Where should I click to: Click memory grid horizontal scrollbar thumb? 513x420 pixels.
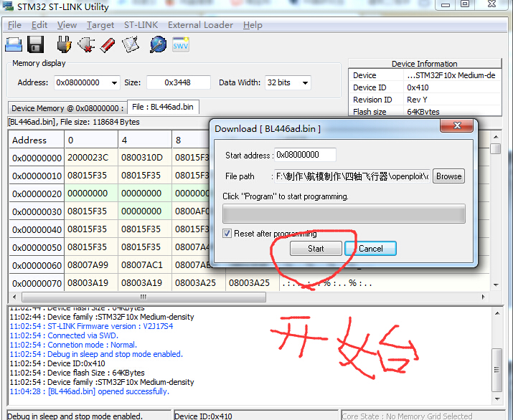[143, 297]
